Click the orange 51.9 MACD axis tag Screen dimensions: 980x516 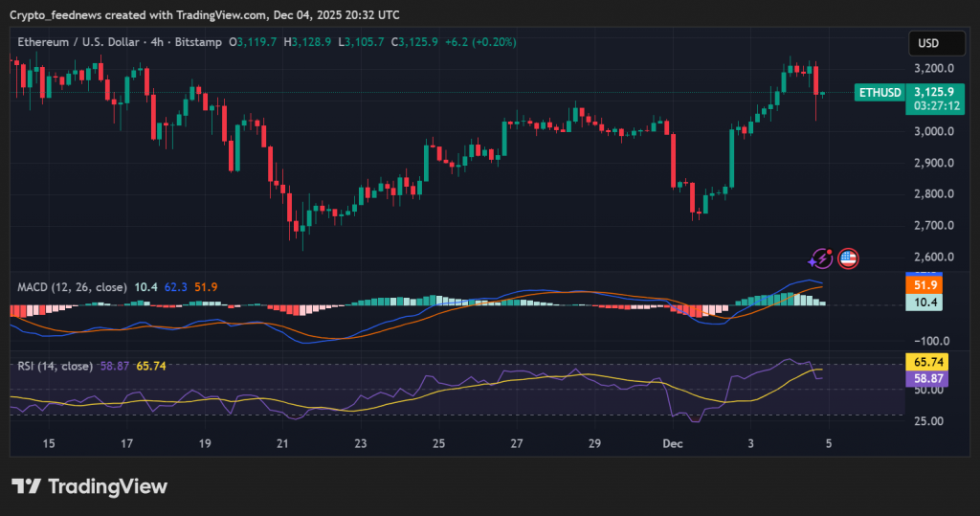pos(925,285)
